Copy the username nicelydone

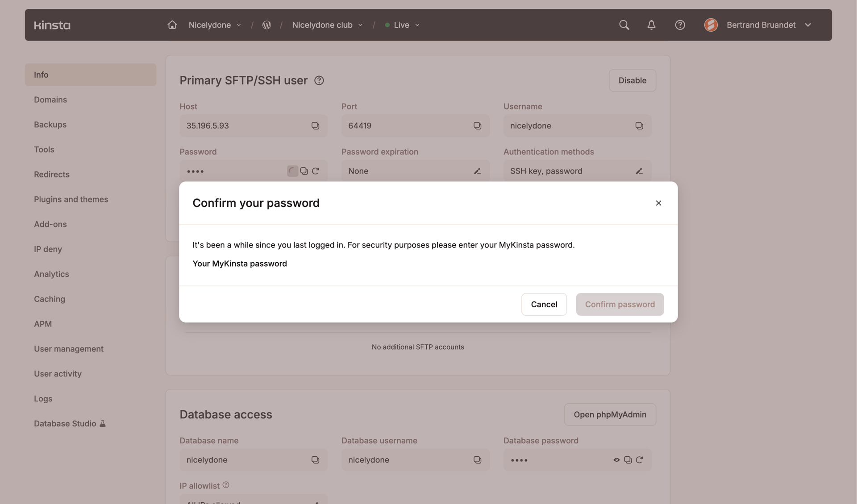[x=640, y=125]
